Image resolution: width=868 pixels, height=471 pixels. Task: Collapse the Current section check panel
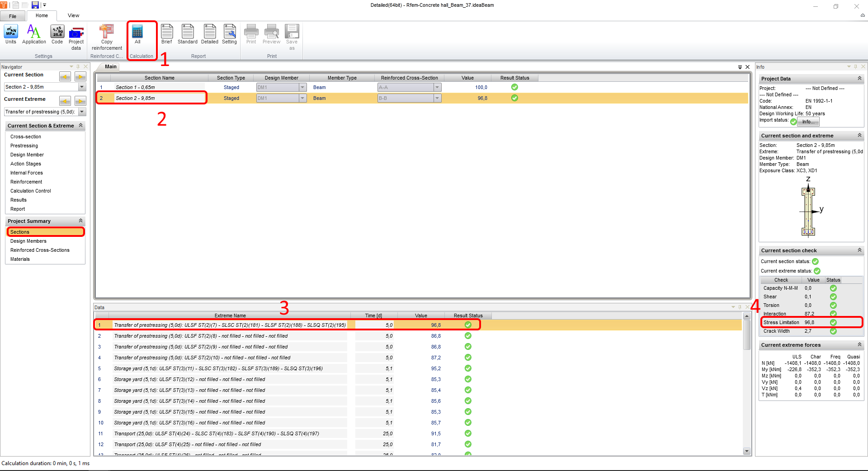pos(859,250)
